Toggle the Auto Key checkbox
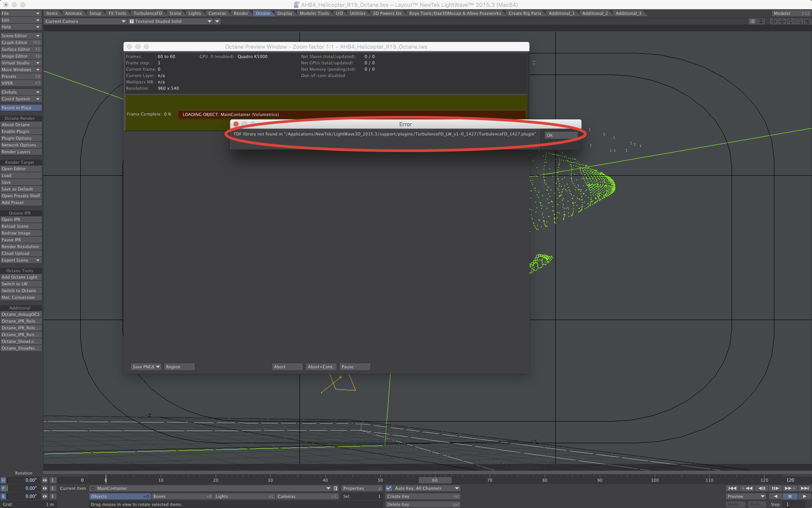Viewport: 812px width, 508px height. click(x=389, y=488)
